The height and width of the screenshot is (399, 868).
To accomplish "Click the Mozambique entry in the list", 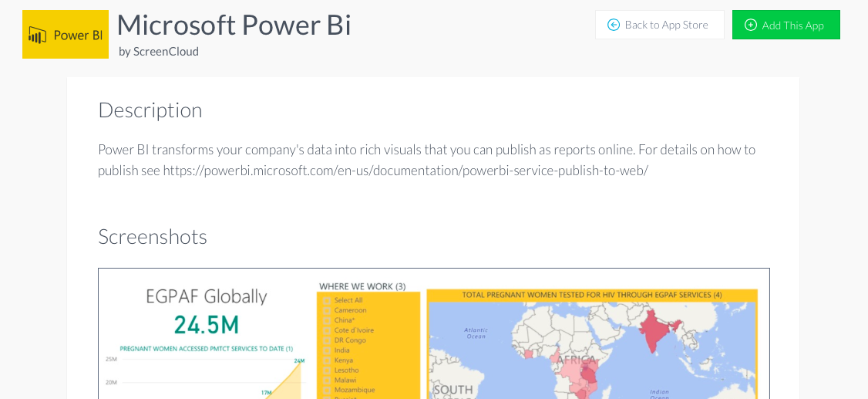I will [x=355, y=391].
